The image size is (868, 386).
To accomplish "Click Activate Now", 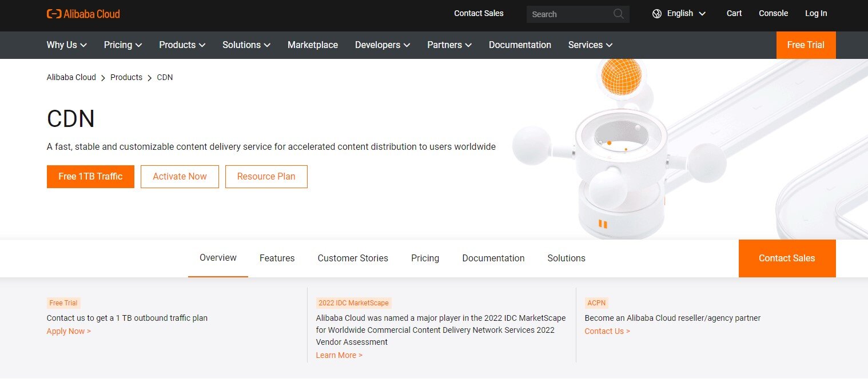I will (180, 177).
